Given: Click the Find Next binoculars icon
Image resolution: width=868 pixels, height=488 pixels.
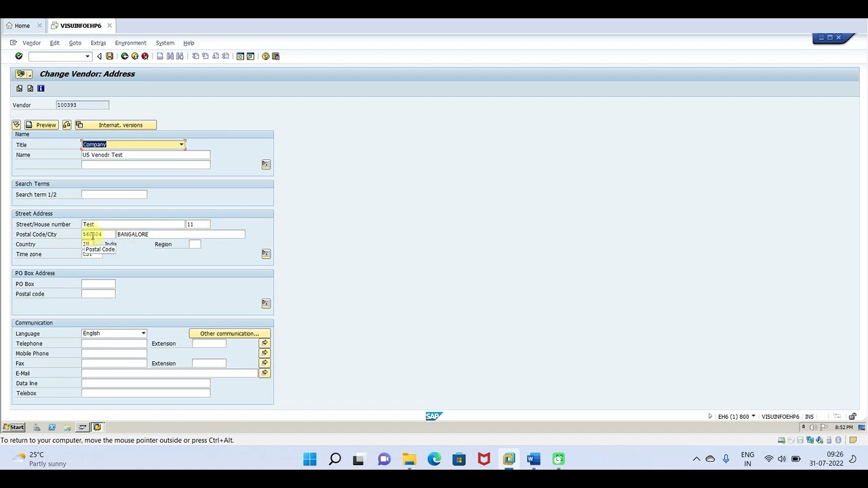Looking at the screenshot, I should pyautogui.click(x=180, y=56).
